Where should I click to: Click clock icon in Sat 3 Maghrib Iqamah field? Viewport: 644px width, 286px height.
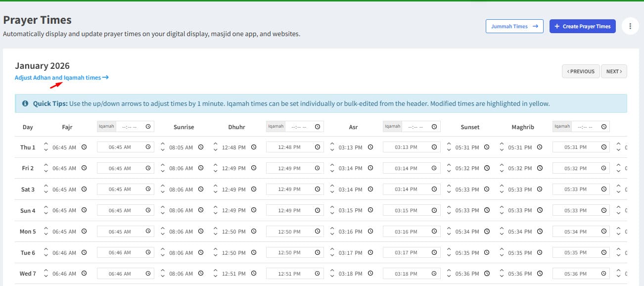(x=604, y=189)
